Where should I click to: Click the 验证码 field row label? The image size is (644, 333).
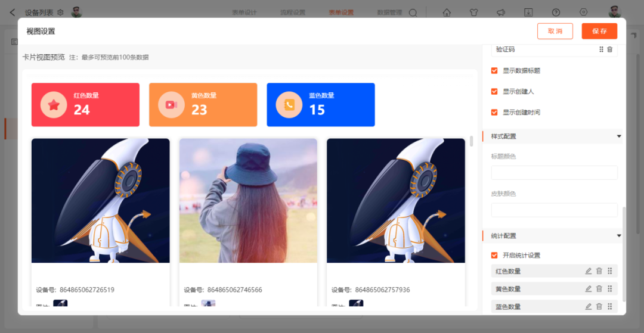click(505, 49)
